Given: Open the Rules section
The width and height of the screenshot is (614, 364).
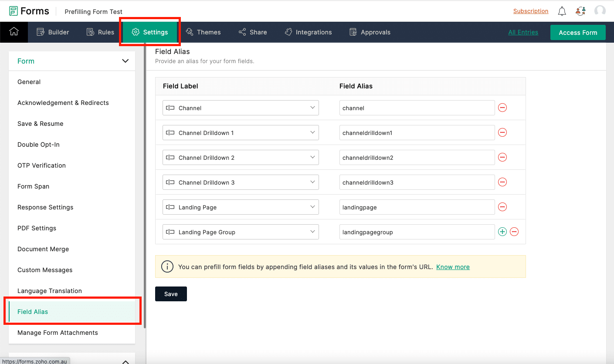Looking at the screenshot, I should coord(101,32).
